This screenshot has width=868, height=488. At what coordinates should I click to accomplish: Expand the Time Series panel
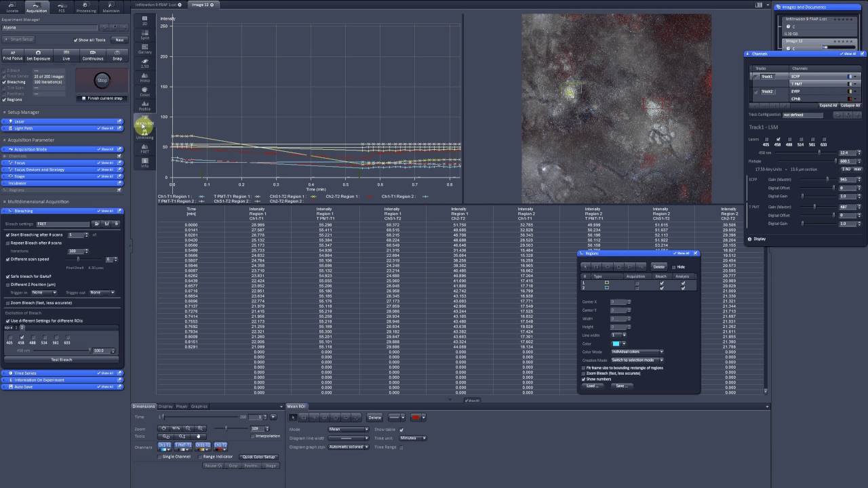[x=62, y=373]
